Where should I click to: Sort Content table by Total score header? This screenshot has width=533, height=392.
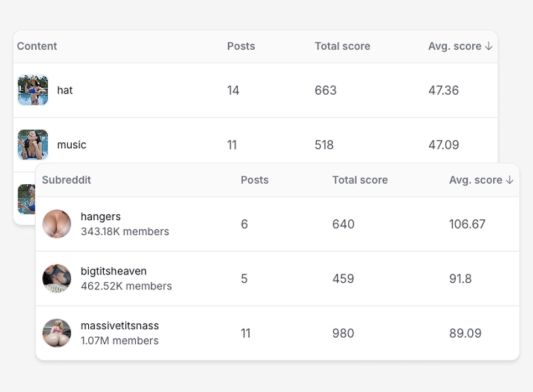click(342, 46)
